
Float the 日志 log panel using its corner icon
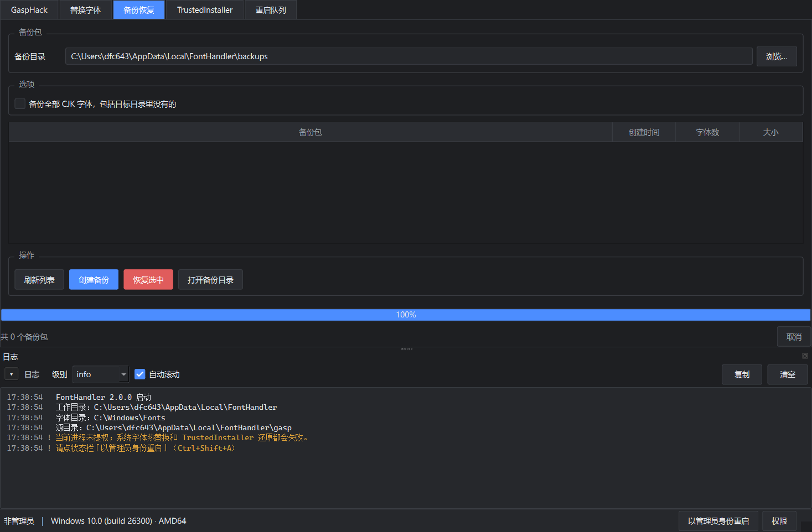point(805,356)
